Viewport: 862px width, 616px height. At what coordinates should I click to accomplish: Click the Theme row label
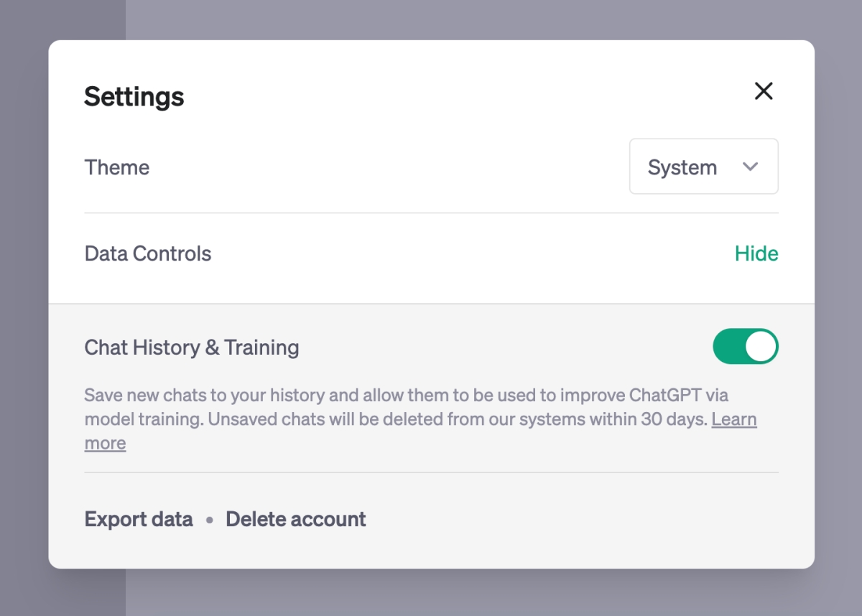(x=117, y=167)
